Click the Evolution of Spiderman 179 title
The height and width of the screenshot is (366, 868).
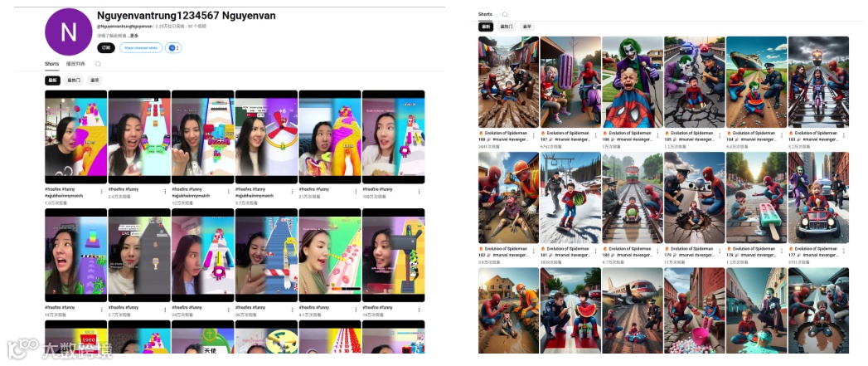click(x=688, y=251)
